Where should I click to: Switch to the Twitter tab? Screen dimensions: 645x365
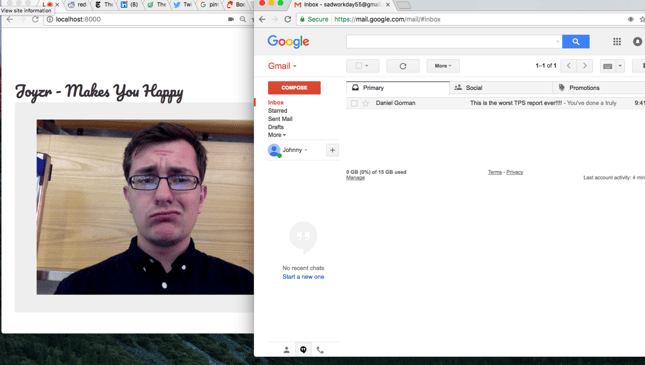click(183, 5)
